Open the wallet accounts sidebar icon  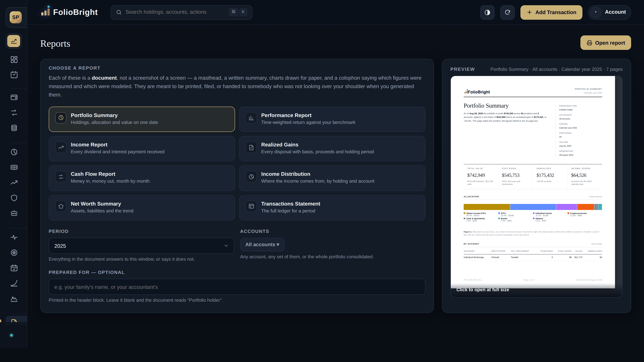point(14,97)
